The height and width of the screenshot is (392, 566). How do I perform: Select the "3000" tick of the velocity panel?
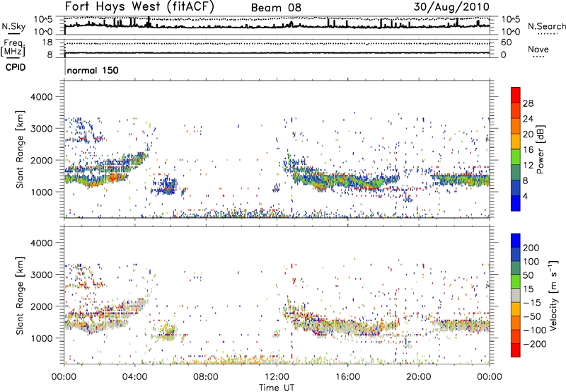41,275
